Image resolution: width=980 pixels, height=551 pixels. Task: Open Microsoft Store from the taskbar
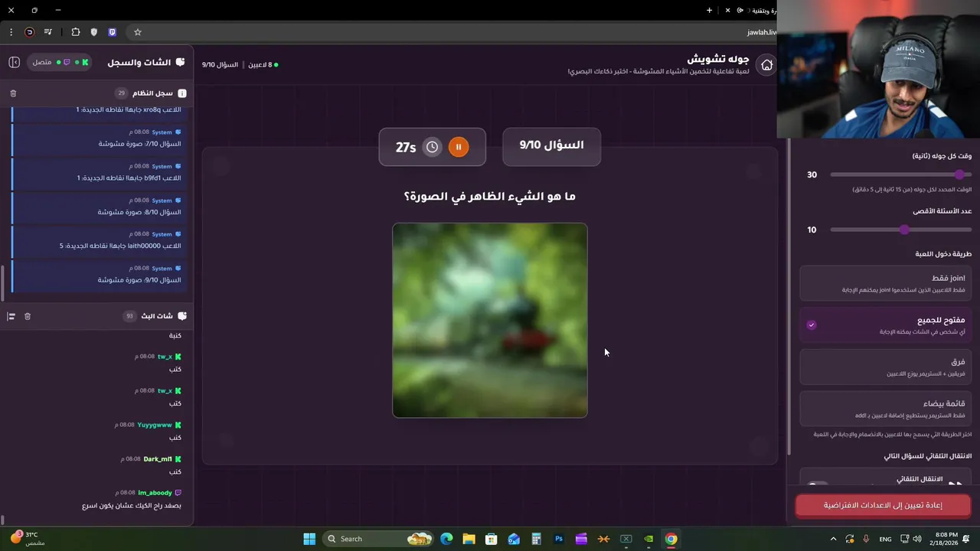tap(492, 539)
